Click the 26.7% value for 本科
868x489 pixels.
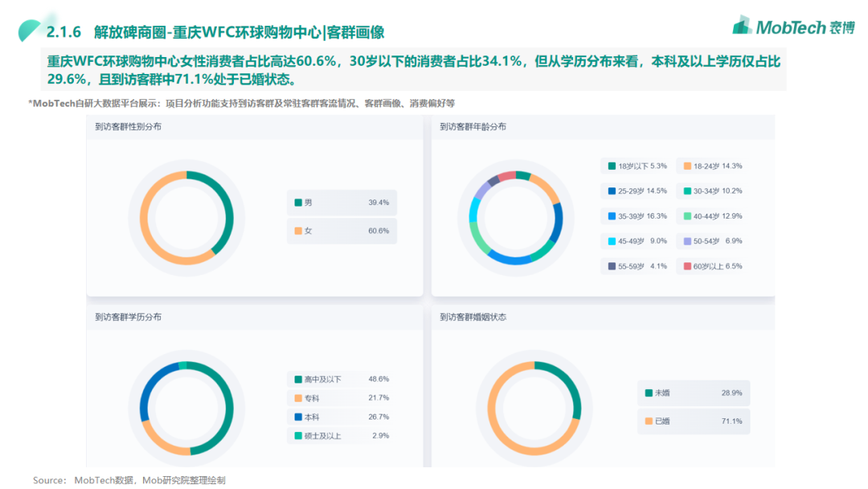tap(379, 417)
